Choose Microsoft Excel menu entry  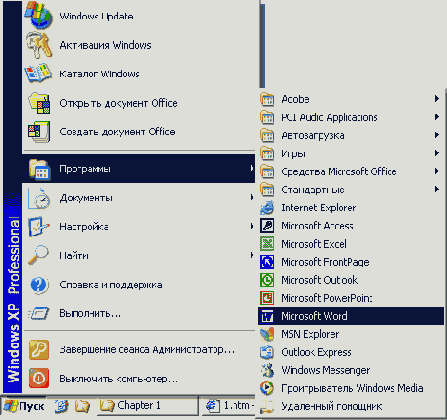[351, 244]
